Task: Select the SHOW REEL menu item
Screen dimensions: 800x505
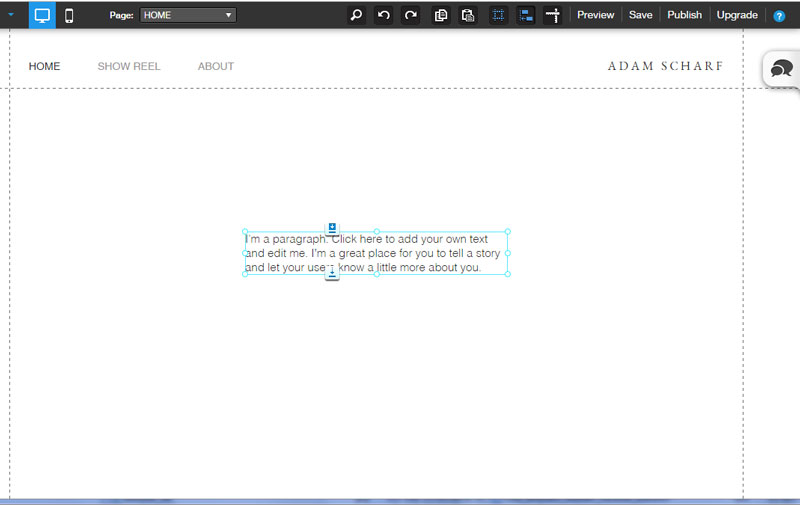Action: tap(129, 66)
